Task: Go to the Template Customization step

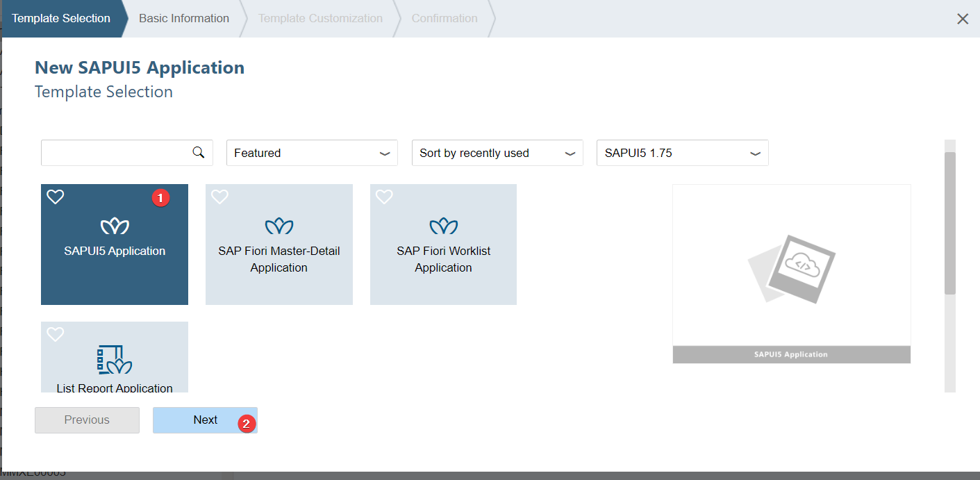Action: coord(320,19)
